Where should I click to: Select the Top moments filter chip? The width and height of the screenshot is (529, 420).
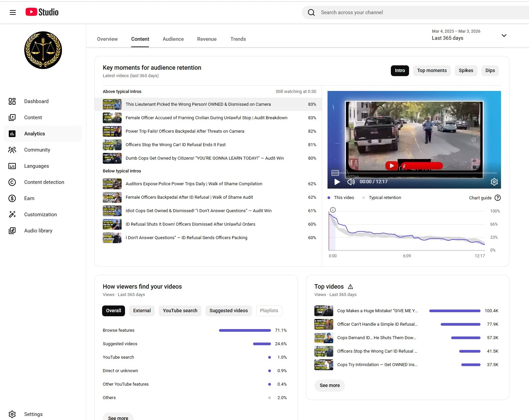[x=432, y=70]
